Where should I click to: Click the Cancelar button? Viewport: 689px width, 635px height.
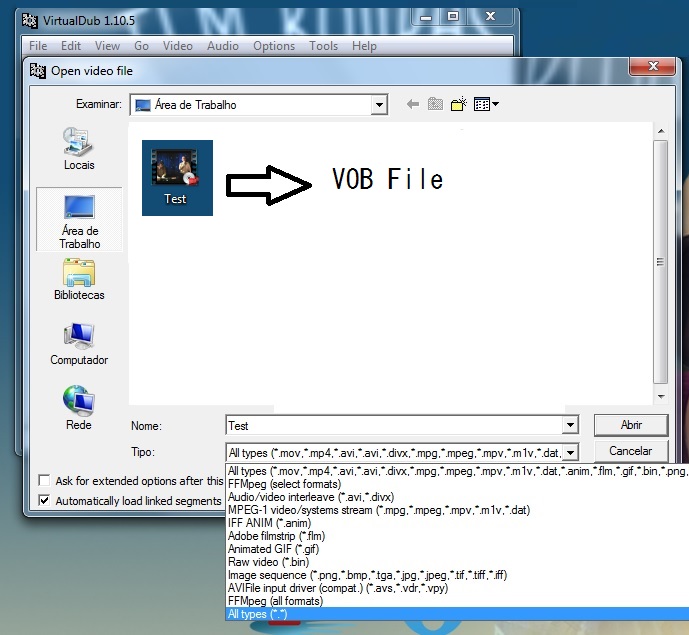[x=631, y=451]
